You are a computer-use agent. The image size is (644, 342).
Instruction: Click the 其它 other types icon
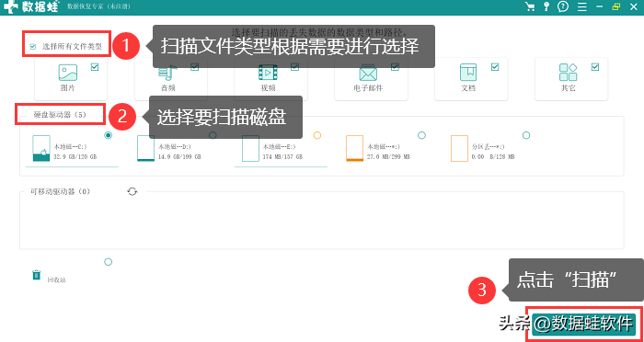[x=569, y=73]
